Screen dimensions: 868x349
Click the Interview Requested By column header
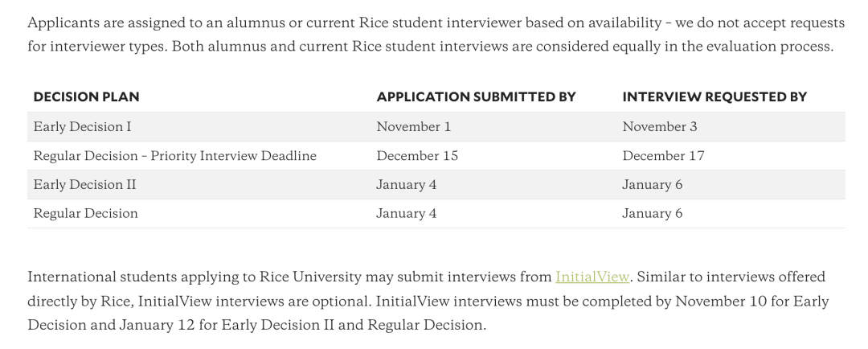tap(714, 97)
